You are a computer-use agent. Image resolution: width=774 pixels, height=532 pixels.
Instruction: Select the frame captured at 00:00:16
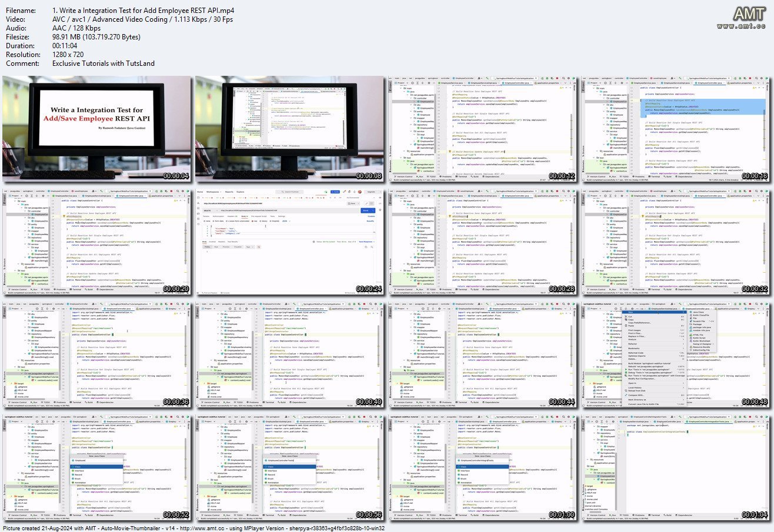pos(676,130)
